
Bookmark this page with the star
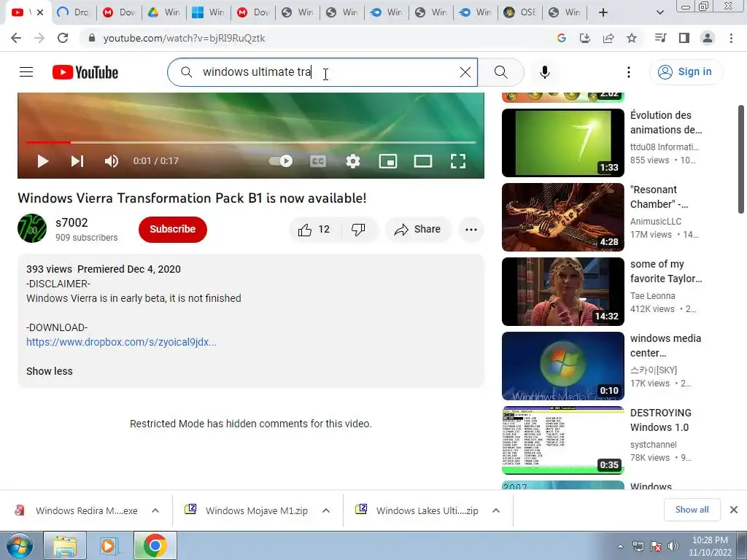coord(632,38)
